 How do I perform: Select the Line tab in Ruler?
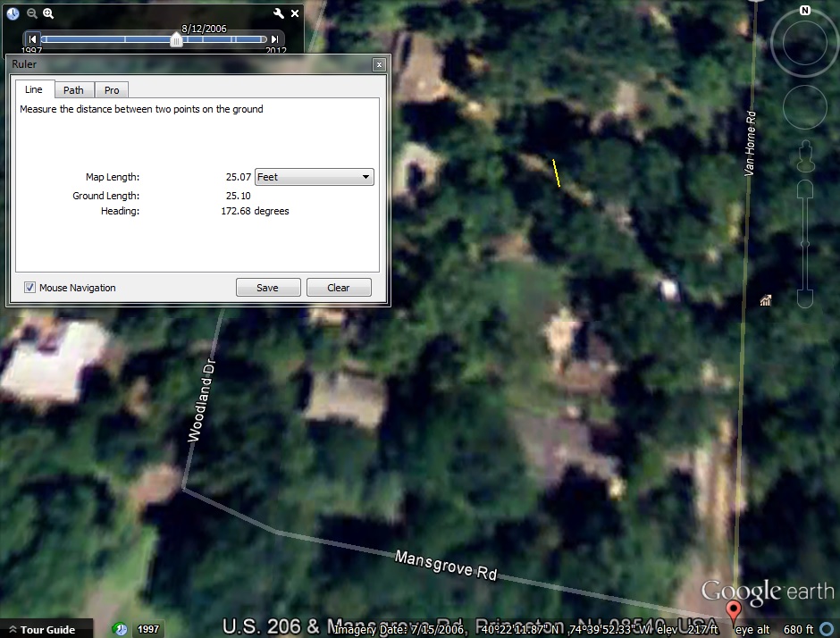34,89
